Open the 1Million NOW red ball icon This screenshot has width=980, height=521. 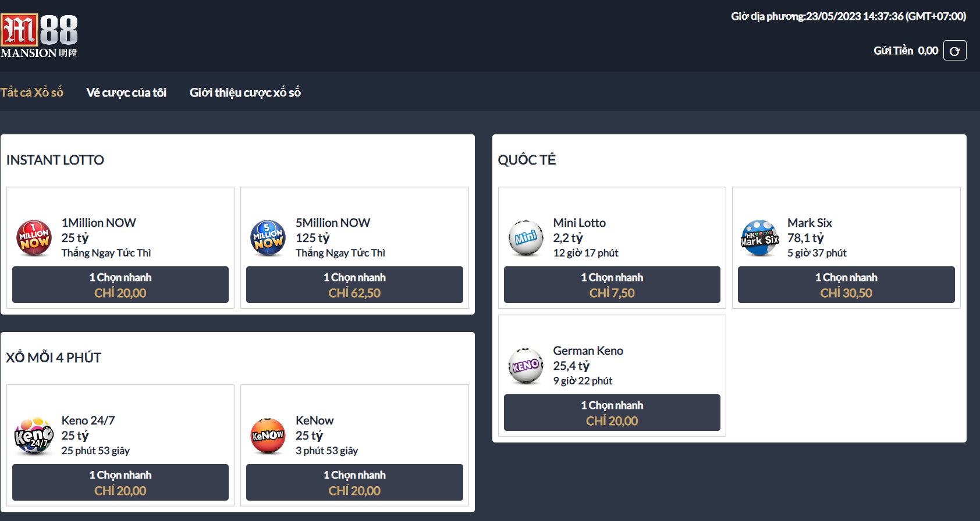click(x=34, y=238)
